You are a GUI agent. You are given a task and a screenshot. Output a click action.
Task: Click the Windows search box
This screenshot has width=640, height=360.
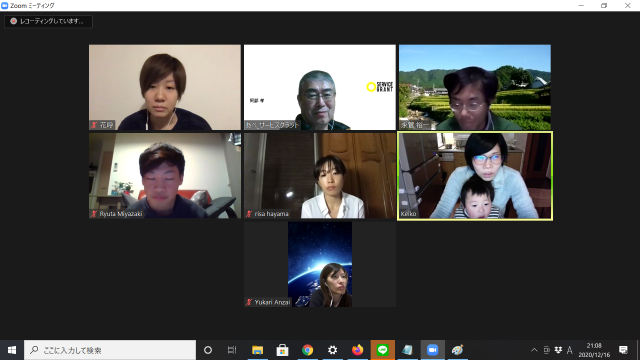pyautogui.click(x=110, y=350)
